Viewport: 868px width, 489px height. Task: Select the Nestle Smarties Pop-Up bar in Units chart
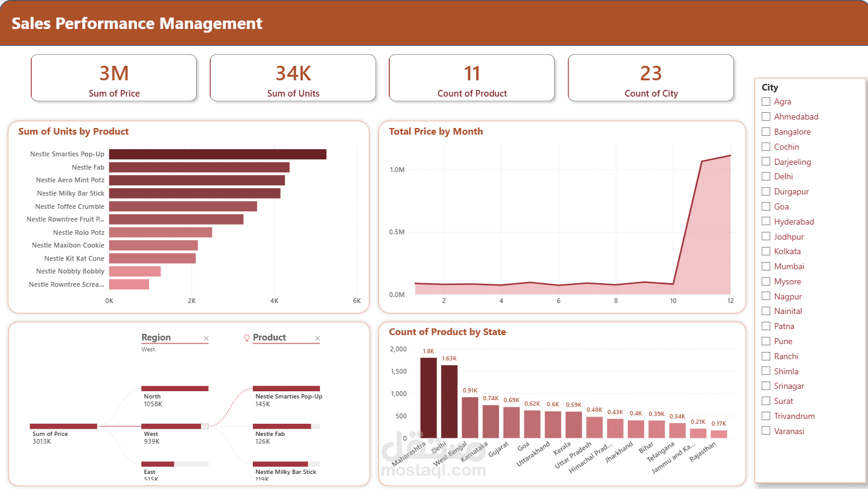click(x=218, y=155)
